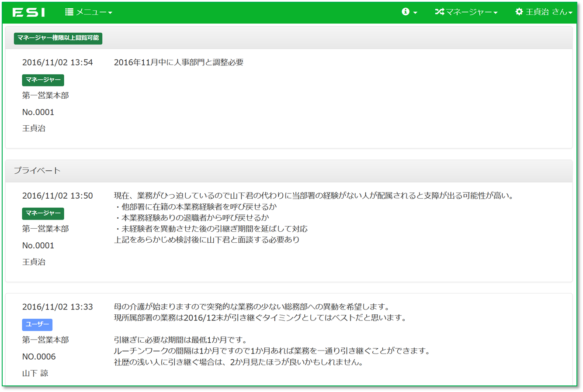Click 第一営業本部 in the 13:54 entry

point(45,96)
